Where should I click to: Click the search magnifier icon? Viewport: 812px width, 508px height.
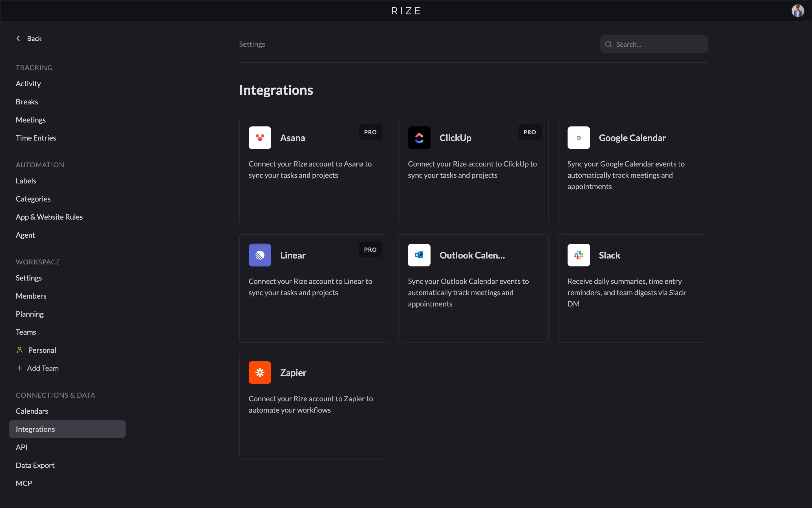(x=608, y=44)
